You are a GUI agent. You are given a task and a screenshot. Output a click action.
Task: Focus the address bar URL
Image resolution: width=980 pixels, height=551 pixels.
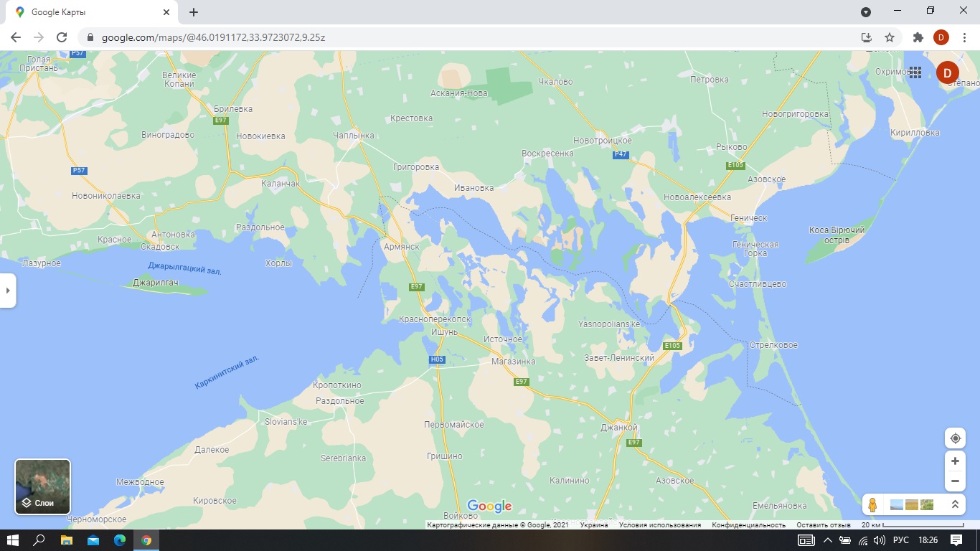pos(213,37)
